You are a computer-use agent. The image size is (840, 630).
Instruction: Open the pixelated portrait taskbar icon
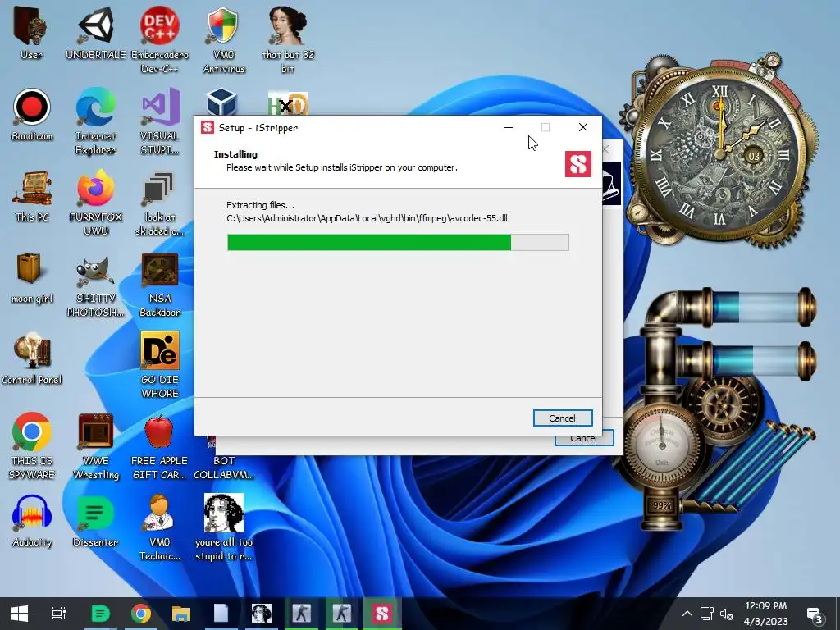[x=262, y=614]
